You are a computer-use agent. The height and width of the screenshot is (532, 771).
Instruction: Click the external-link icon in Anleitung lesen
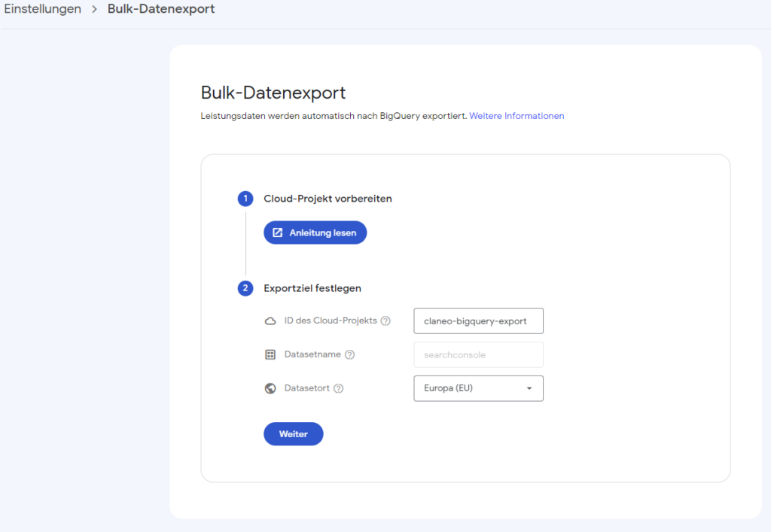coord(278,233)
